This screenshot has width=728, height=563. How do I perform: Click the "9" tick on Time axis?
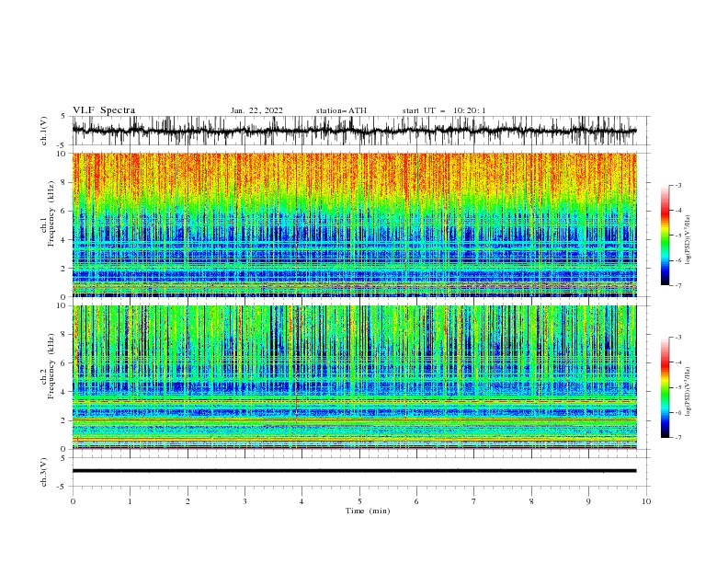pos(588,501)
